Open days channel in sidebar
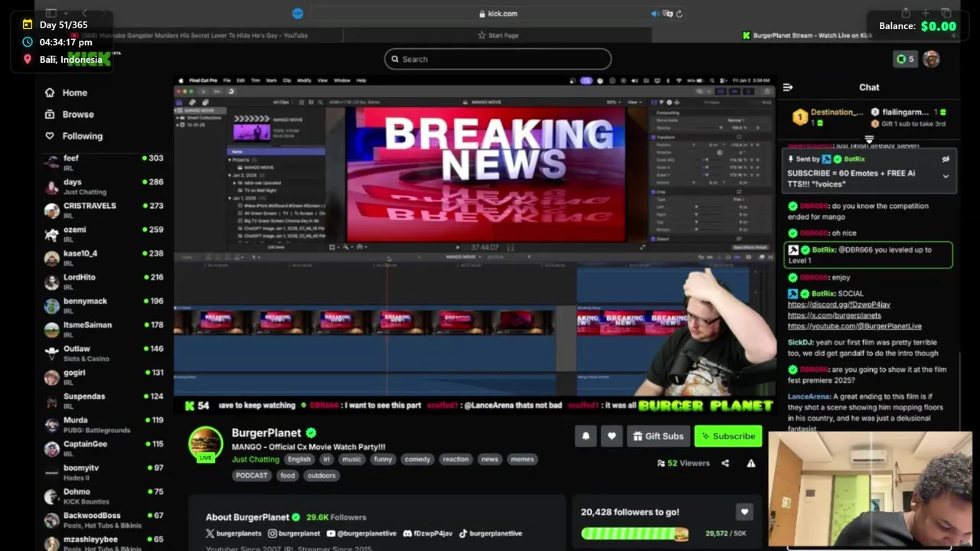This screenshot has height=551, width=980. (x=103, y=187)
